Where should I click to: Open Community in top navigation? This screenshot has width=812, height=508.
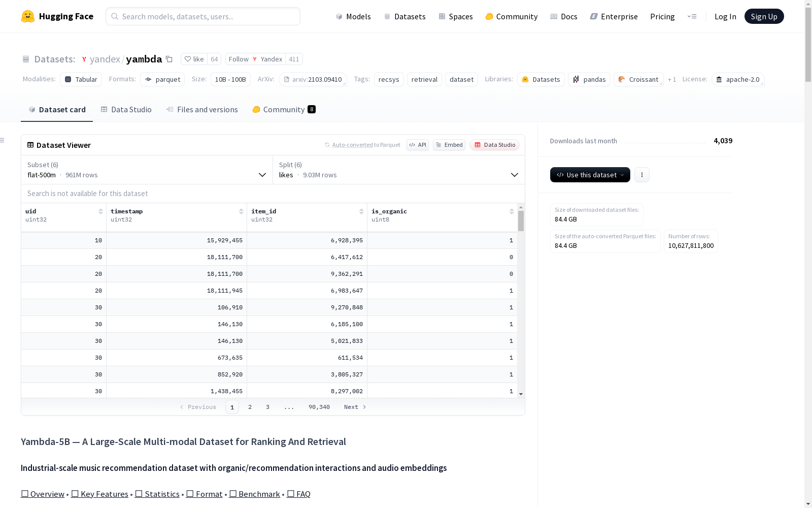512,16
